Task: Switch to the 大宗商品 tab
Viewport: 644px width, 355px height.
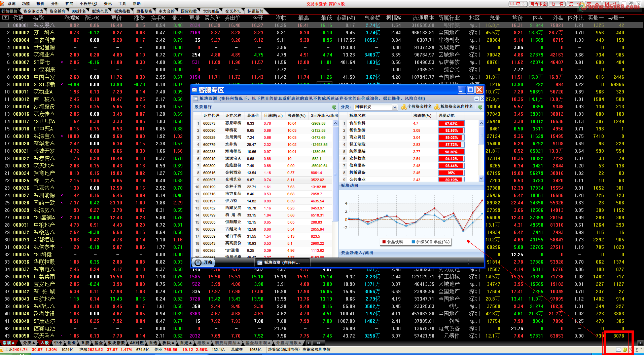Action: click(x=211, y=11)
